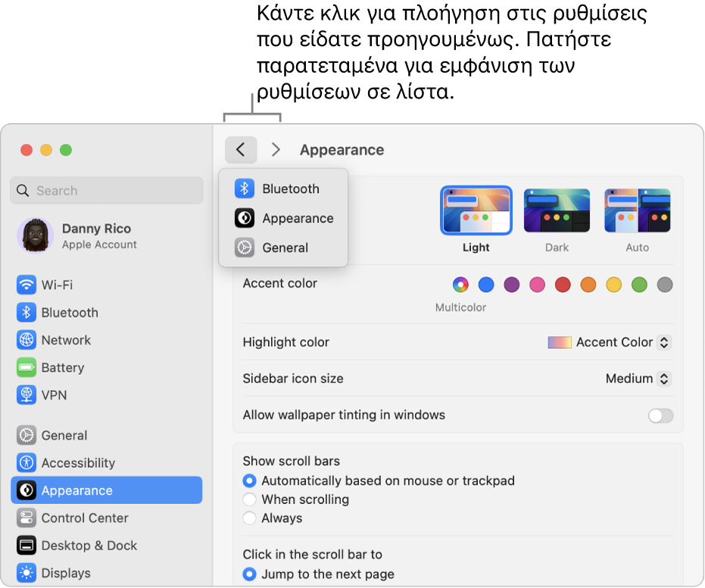This screenshot has height=588, width=705.
Task: Click the Accessibility icon in sidebar
Action: tap(26, 462)
